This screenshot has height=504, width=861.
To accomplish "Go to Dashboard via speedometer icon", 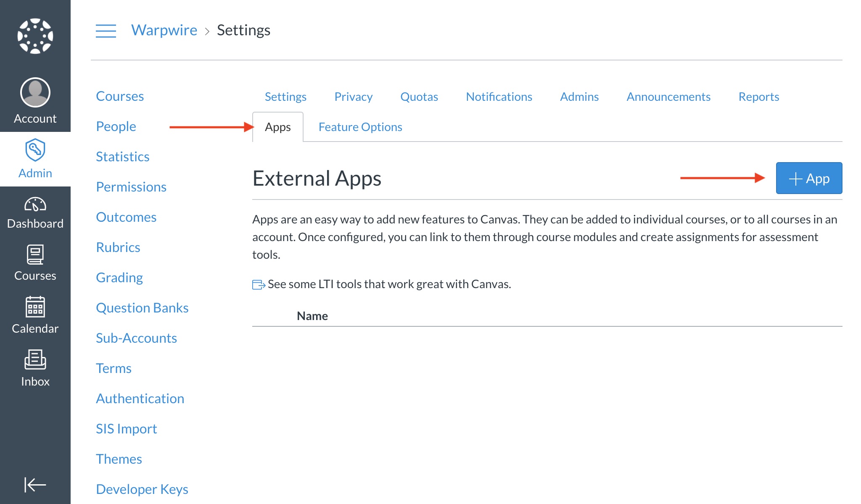I will click(35, 205).
